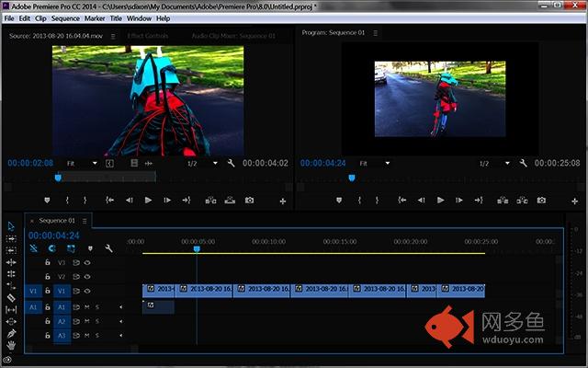Select the Hand tool

click(11, 345)
